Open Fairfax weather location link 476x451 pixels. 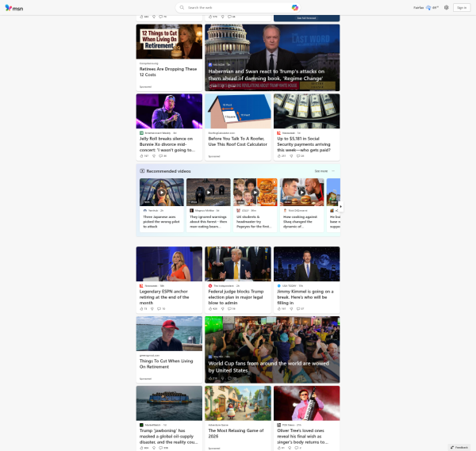[418, 8]
